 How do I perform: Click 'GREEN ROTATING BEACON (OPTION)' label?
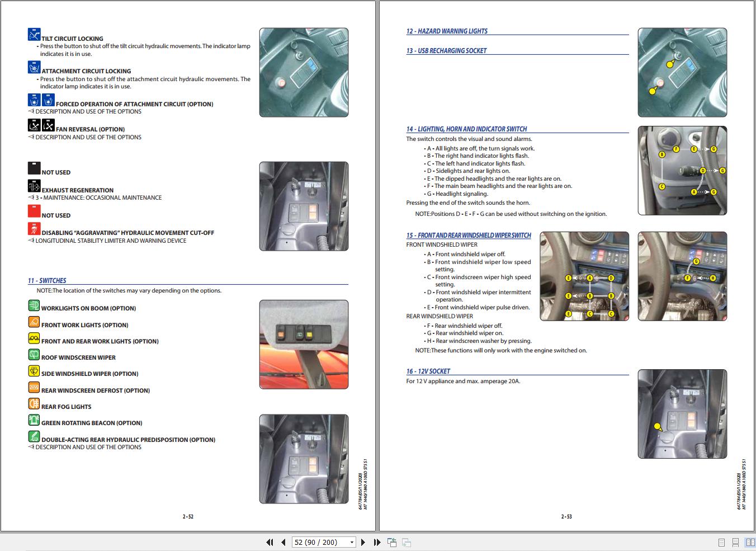click(x=92, y=423)
